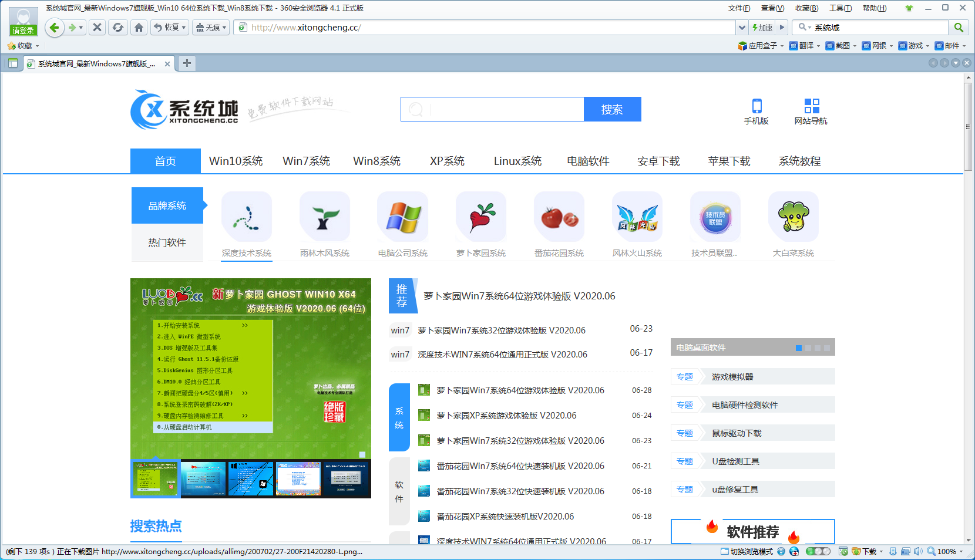Open the 技术员联盟 brand icon

tap(715, 217)
